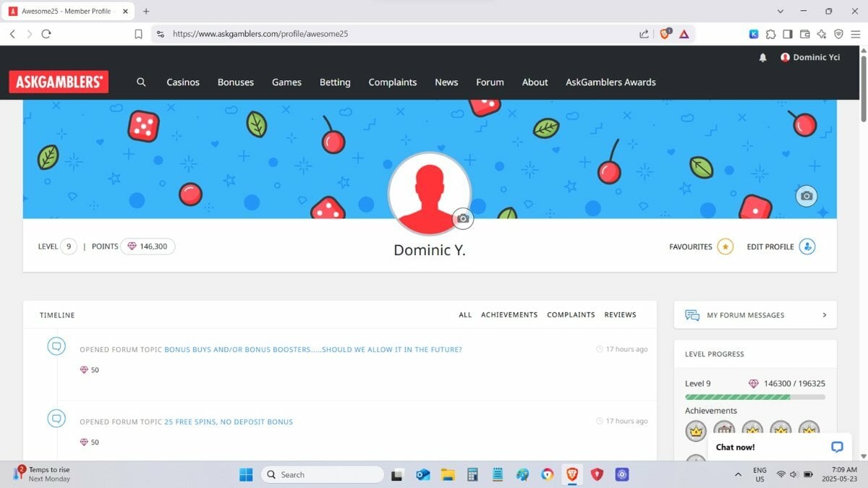Open the notifications bell
The width and height of the screenshot is (868, 488).
762,58
